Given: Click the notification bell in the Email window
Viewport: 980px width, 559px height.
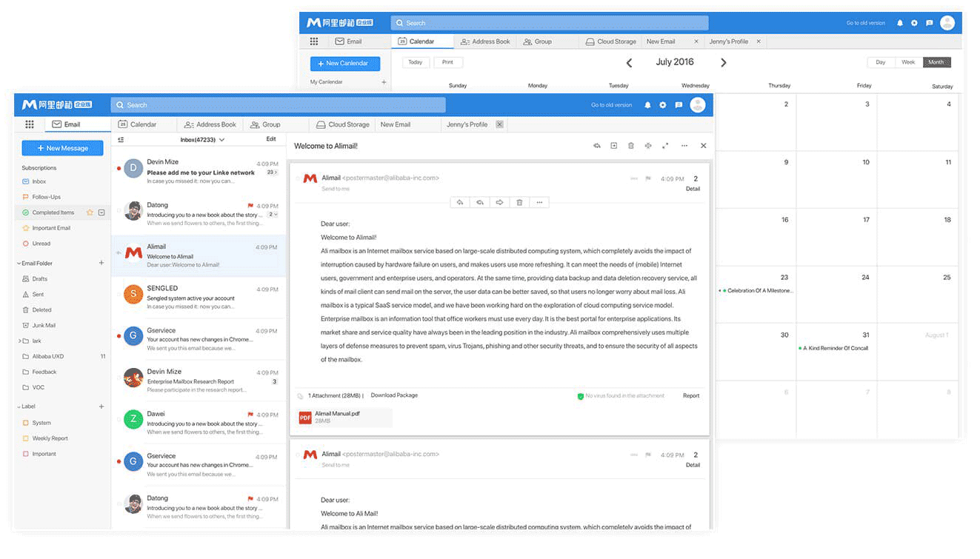Looking at the screenshot, I should [x=648, y=105].
